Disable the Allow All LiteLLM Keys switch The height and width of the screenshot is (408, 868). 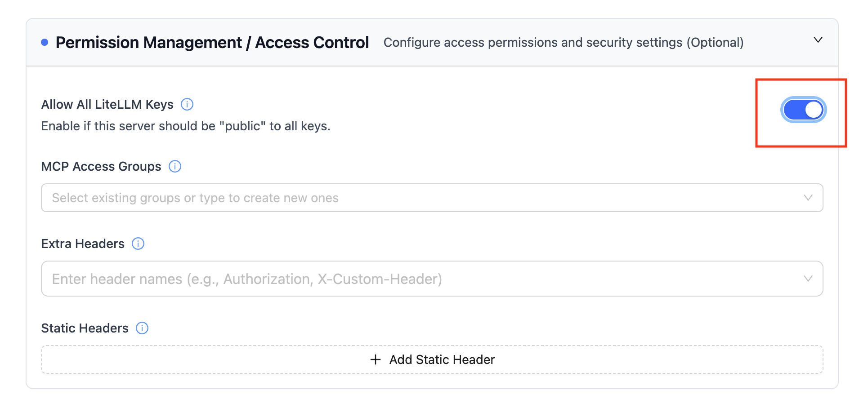[803, 110]
